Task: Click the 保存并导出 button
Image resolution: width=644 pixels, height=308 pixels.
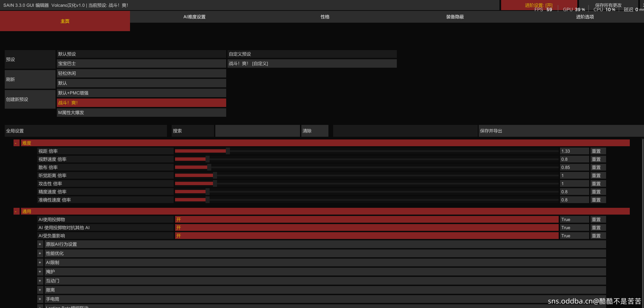Action: pyautogui.click(x=560, y=131)
